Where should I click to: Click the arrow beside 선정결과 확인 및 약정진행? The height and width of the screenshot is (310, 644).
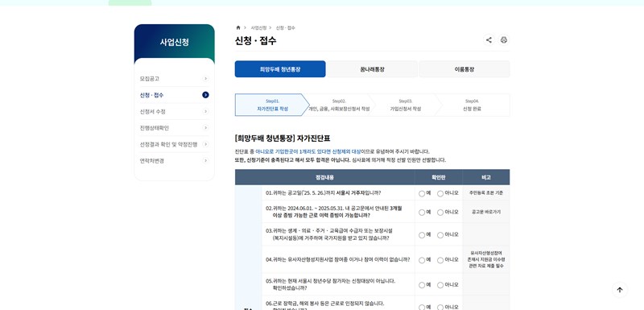205,144
